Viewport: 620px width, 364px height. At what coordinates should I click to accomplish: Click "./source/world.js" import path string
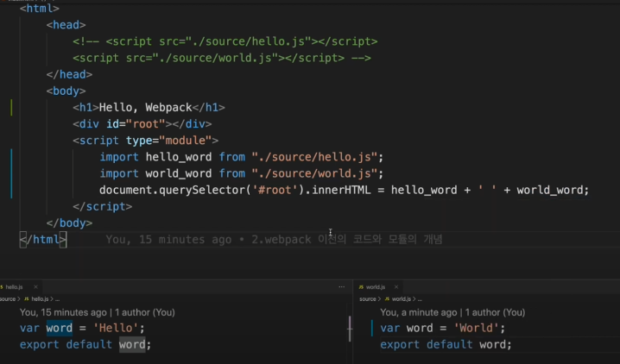(x=314, y=173)
